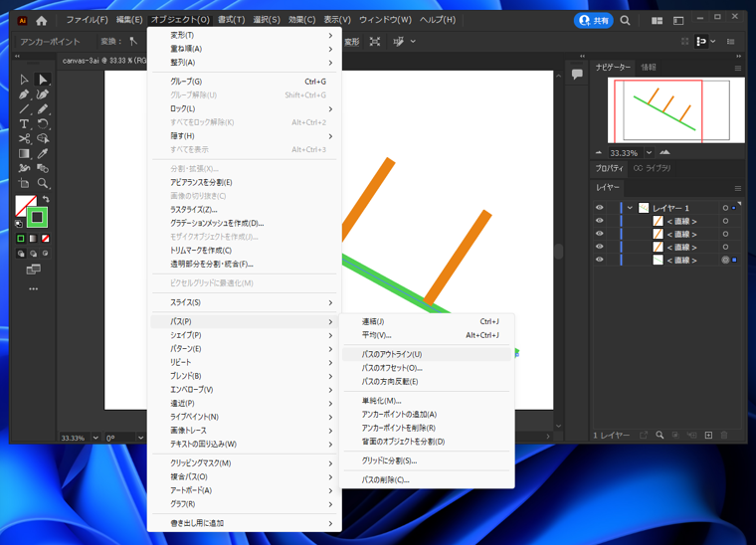Choose パスのオフセット(O)... menu item
756x545 pixels.
click(427, 368)
